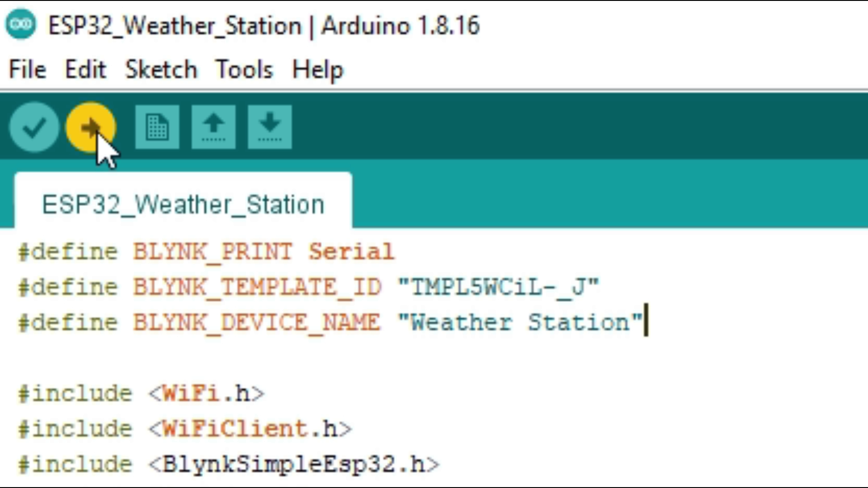
Task: Click the #include <WiFi.h> line
Action: [141, 393]
